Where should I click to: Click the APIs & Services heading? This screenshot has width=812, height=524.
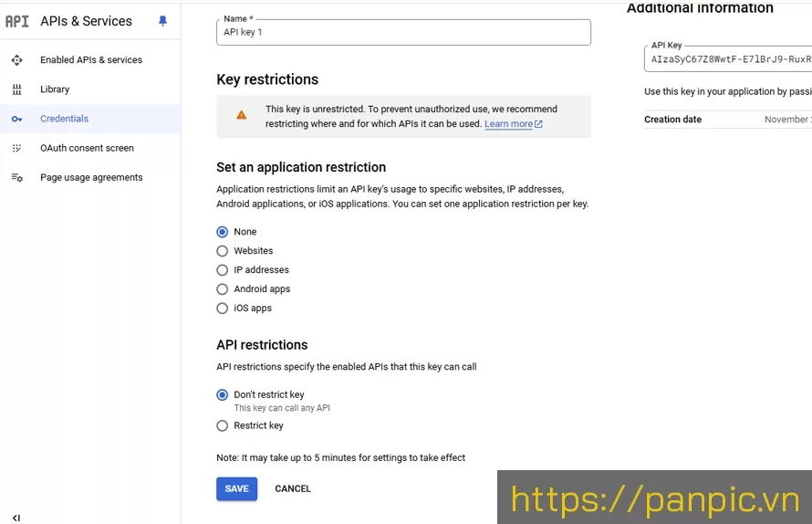tap(86, 21)
